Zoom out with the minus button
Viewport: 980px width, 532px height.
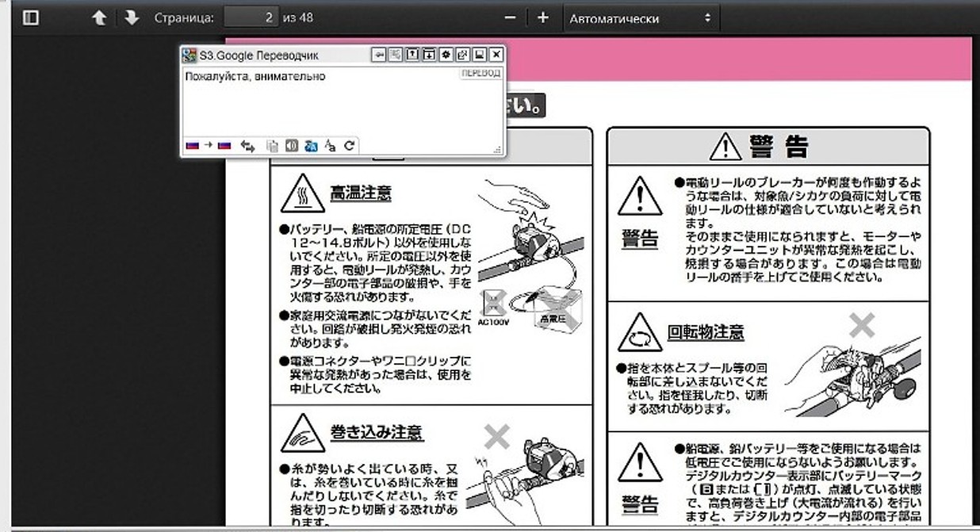[x=510, y=17]
